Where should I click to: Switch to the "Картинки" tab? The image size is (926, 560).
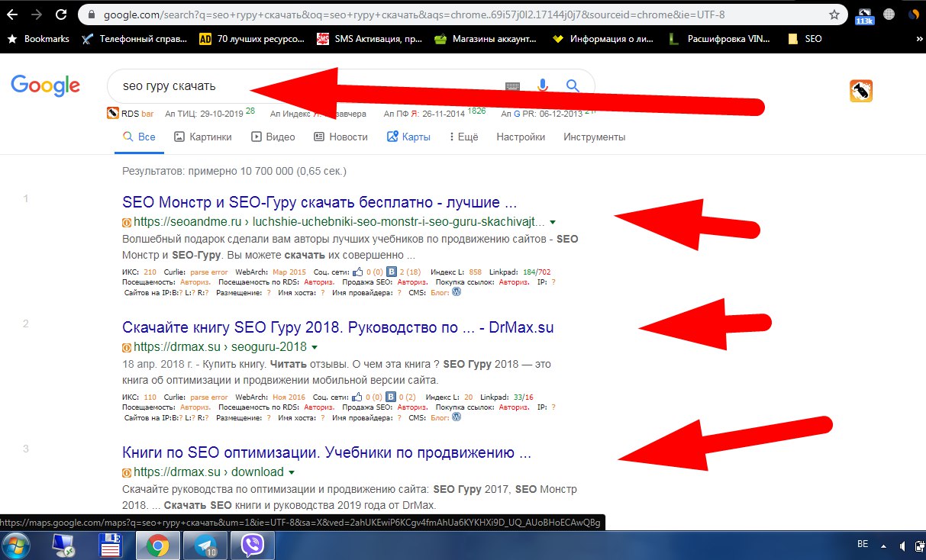pos(202,137)
